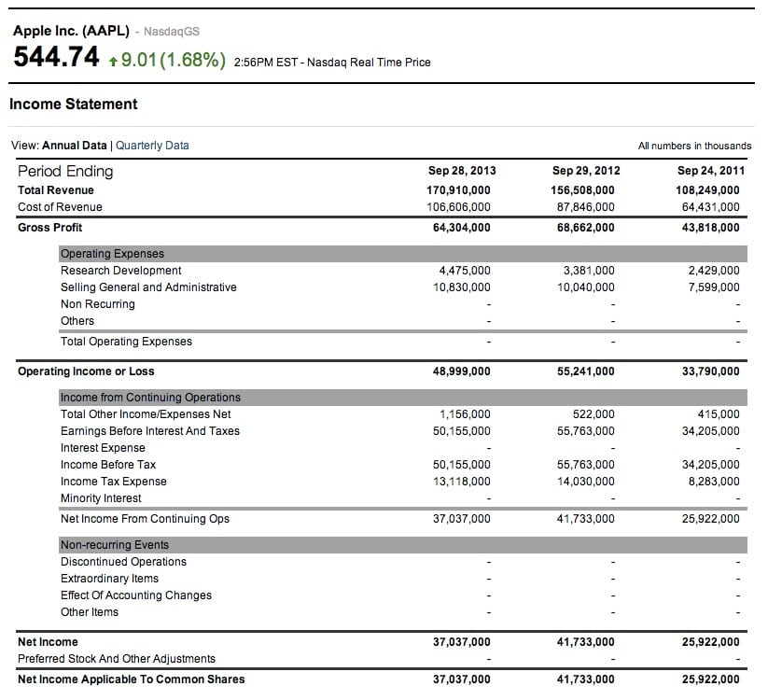Click the Gross Profit row label
This screenshot has height=700, width=768.
coord(49,227)
